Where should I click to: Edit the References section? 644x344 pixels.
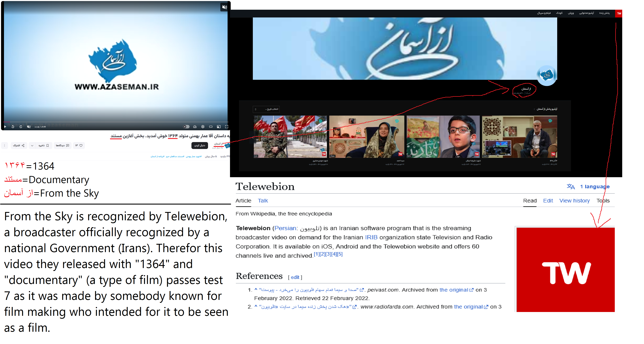point(295,277)
